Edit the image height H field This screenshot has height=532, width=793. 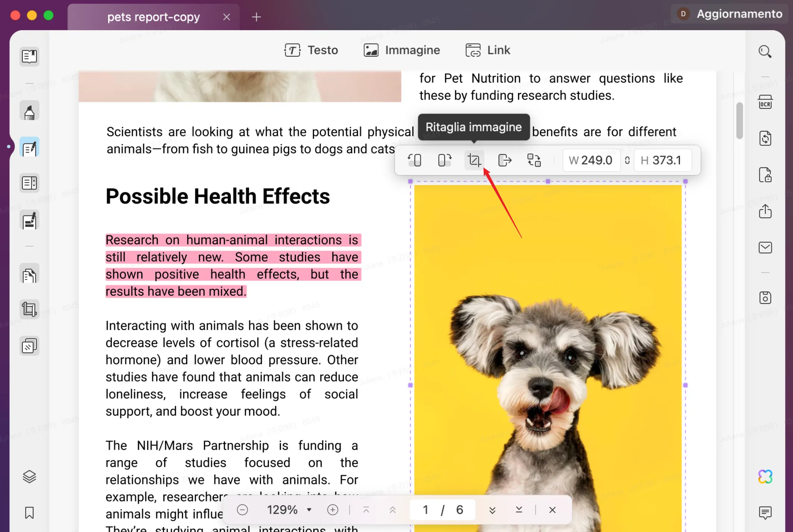click(663, 160)
